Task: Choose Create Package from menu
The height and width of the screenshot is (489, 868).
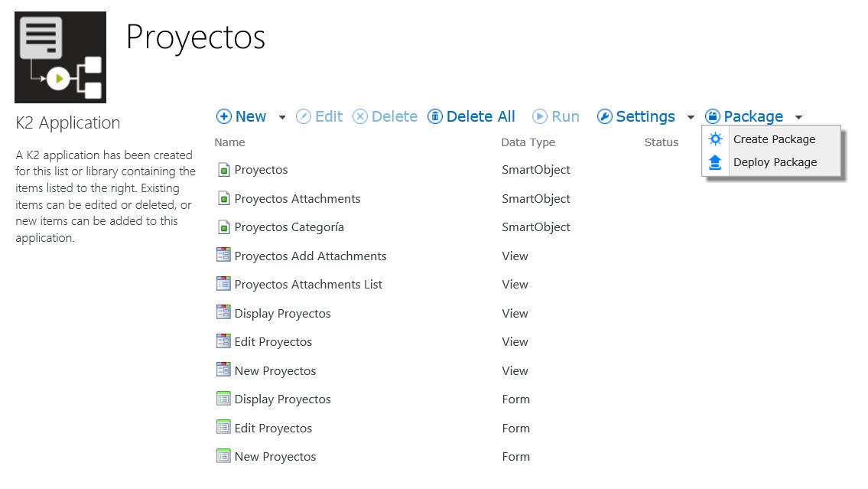Action: click(x=774, y=139)
